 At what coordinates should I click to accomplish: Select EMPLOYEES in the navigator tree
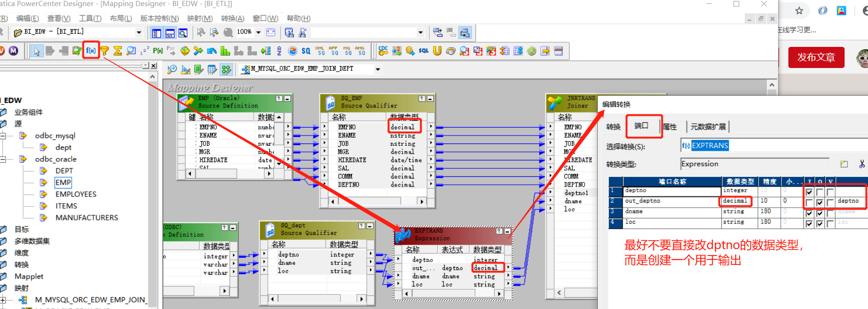tap(76, 194)
